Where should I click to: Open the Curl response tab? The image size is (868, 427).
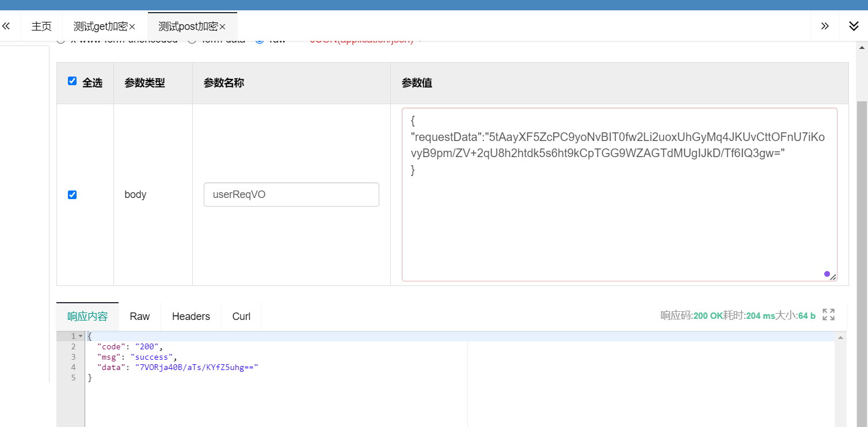coord(241,317)
